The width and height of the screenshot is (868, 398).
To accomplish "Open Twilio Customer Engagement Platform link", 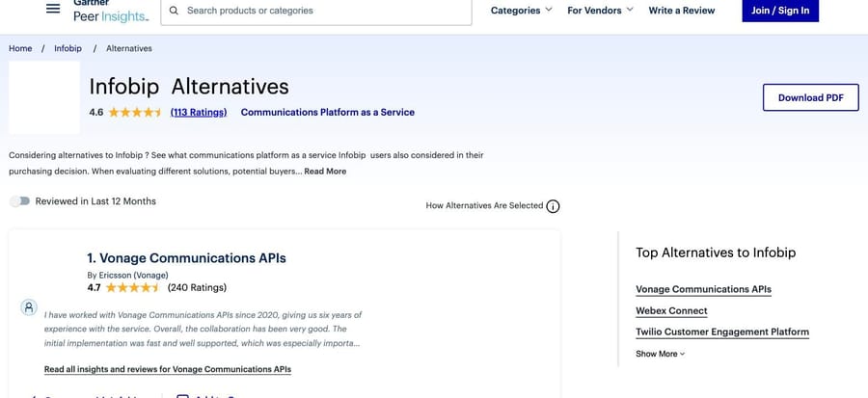I will coord(722,332).
